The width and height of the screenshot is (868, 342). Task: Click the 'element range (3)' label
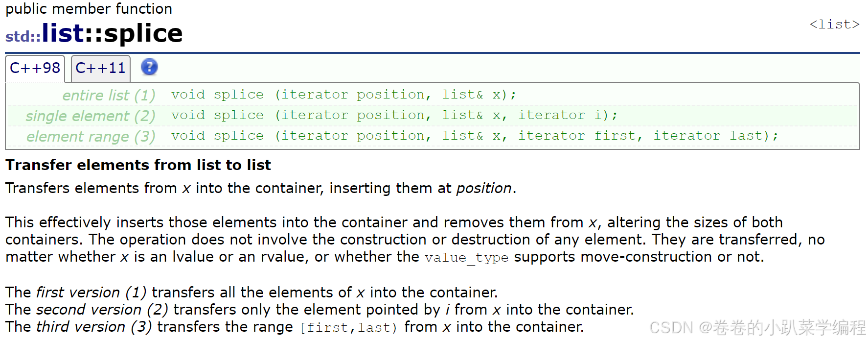coord(91,136)
